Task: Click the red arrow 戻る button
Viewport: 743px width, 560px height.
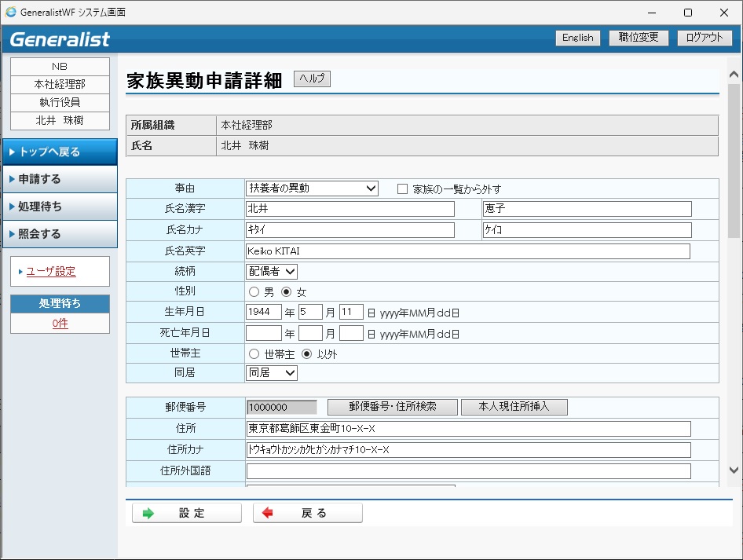Action: pos(308,513)
